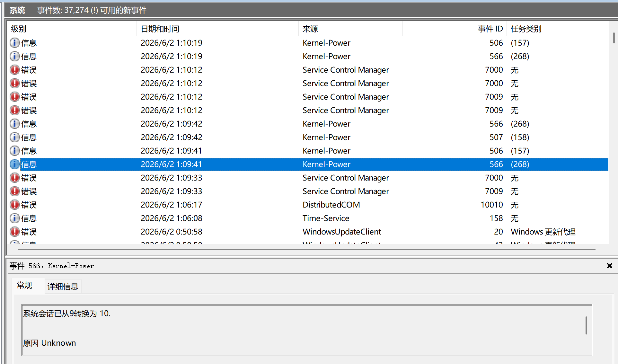Click the 2026/6/2 1:06:08 date cell
Screen dimensions: 618x364
(172, 218)
